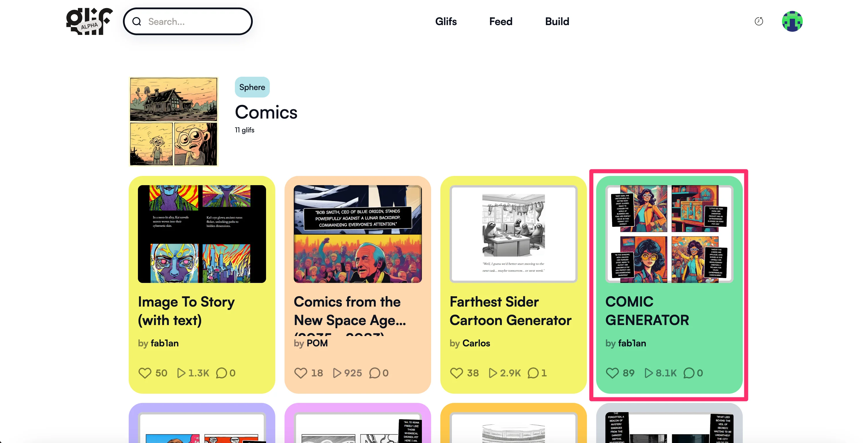The width and height of the screenshot is (868, 443).
Task: Open comments on Farthest Sider Cartoon Generator
Action: point(533,373)
